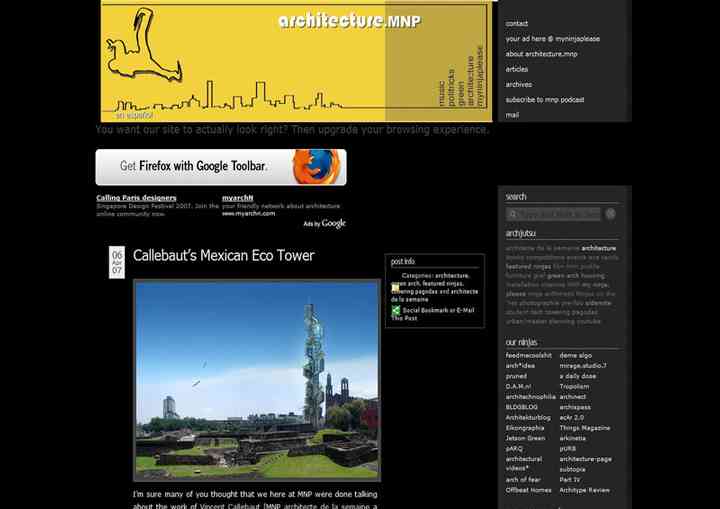The height and width of the screenshot is (509, 720).
Task: Open 'Things Magazine' link
Action: [585, 428]
